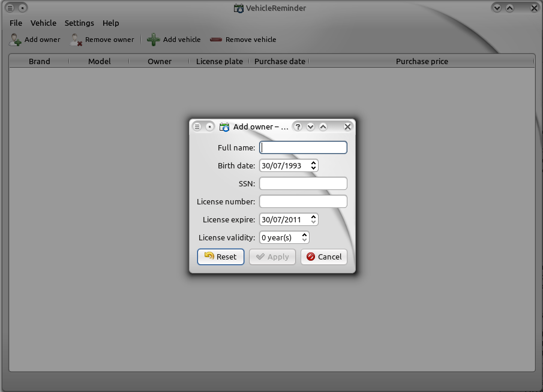The width and height of the screenshot is (543, 392).
Task: Click the Remove owner toolbar button
Action: pos(102,40)
